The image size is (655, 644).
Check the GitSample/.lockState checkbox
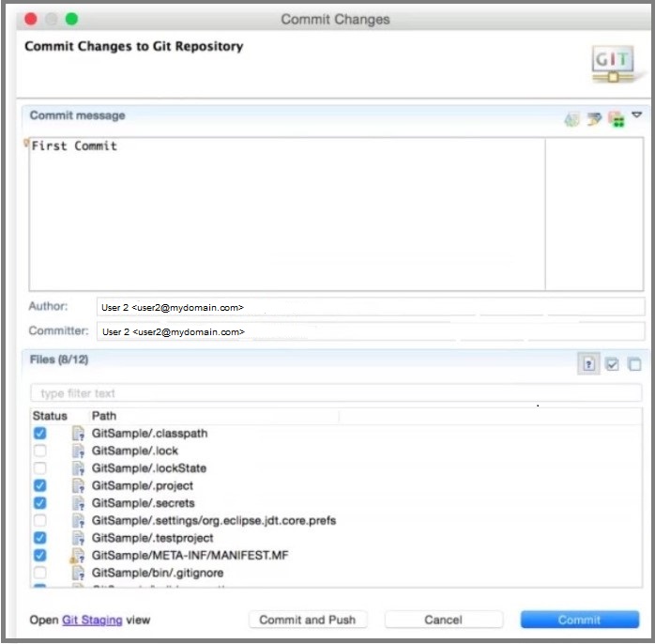tap(40, 468)
